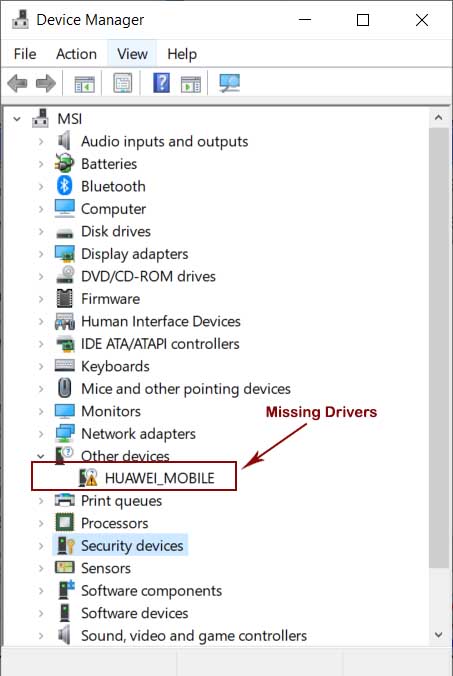The width and height of the screenshot is (453, 676).
Task: Click the Forward arrow toolbar icon
Action: [x=46, y=83]
